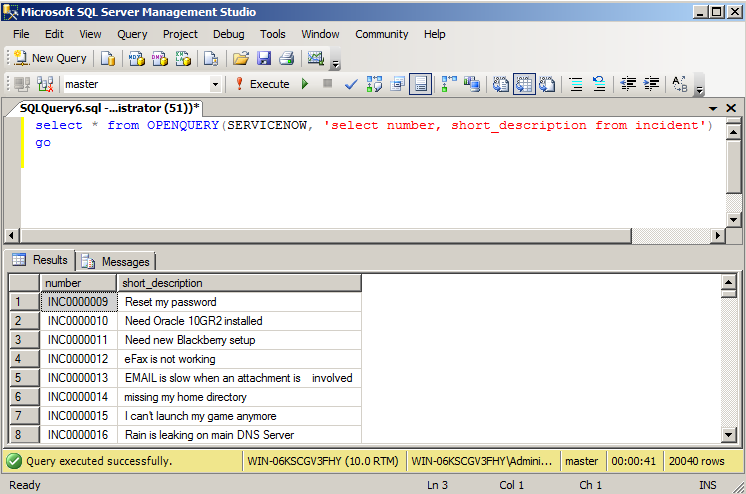Click the Parse checkmark icon
This screenshot has height=494, width=746.
(351, 84)
